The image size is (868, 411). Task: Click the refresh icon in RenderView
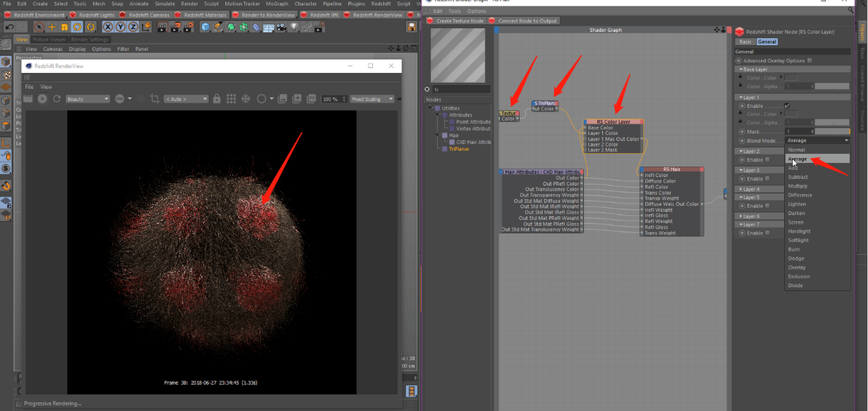click(55, 99)
